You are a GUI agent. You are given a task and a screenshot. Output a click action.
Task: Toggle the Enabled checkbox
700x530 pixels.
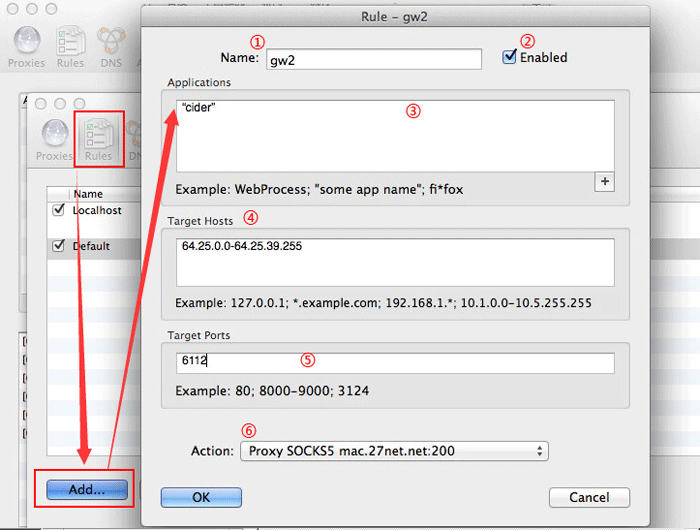[510, 58]
